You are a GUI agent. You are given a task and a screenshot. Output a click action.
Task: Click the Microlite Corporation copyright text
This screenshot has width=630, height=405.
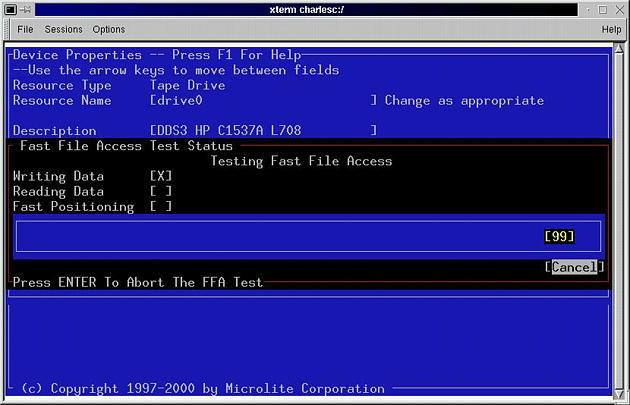203,389
